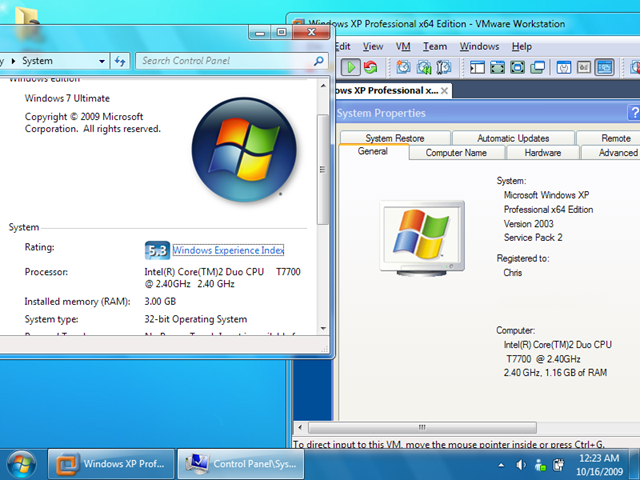Revert to snapshot using VMware toolbar icon
This screenshot has height=480, width=640.
tap(424, 67)
